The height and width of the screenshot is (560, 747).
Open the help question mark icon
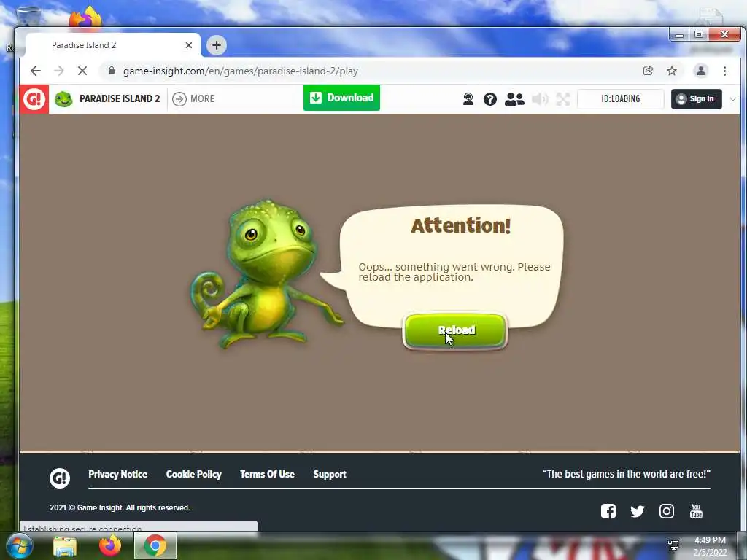click(x=489, y=99)
